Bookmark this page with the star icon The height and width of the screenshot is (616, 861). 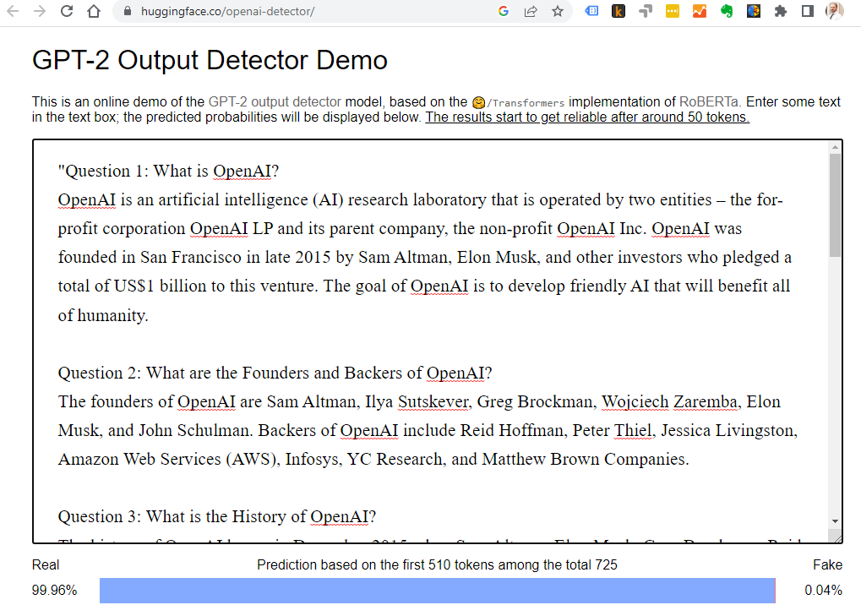tap(558, 11)
